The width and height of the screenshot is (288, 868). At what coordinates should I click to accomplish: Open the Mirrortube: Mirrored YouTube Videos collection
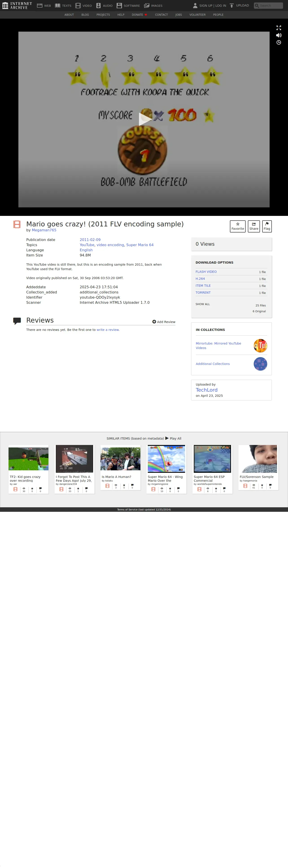point(218,346)
